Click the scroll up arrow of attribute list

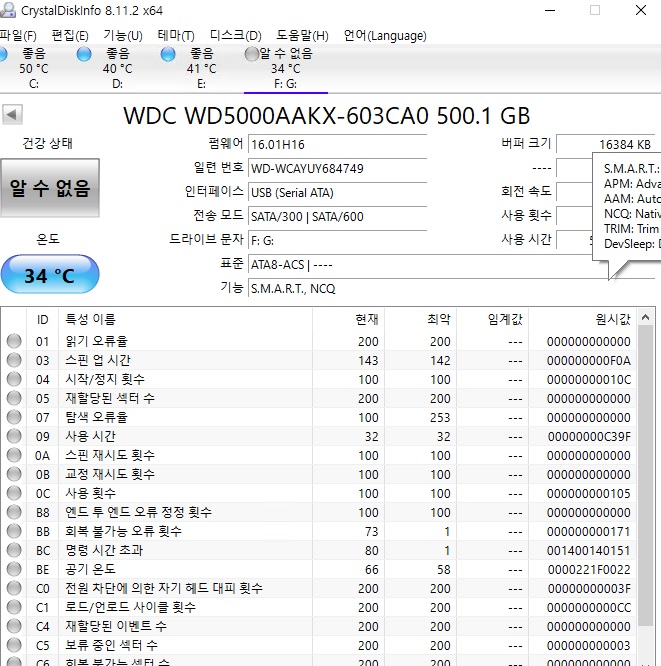coord(645,317)
